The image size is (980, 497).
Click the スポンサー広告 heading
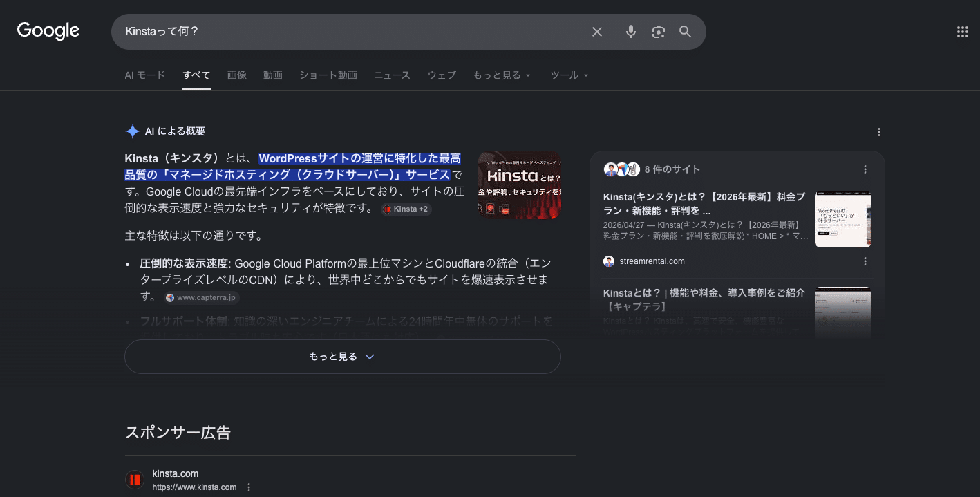178,433
